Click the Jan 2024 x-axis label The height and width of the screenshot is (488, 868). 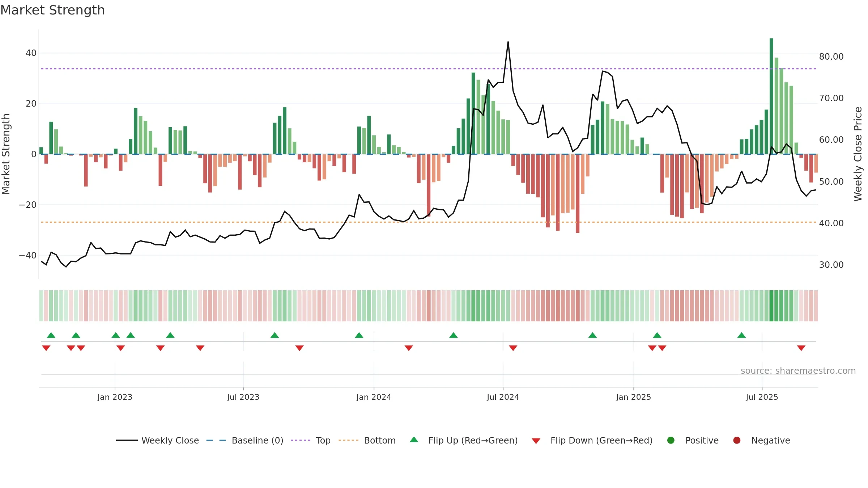tap(374, 397)
